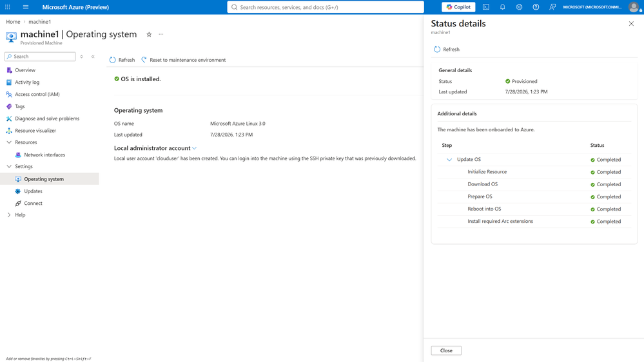Focus the global search resources box
Image resolution: width=644 pixels, height=362 pixels.
tap(326, 7)
